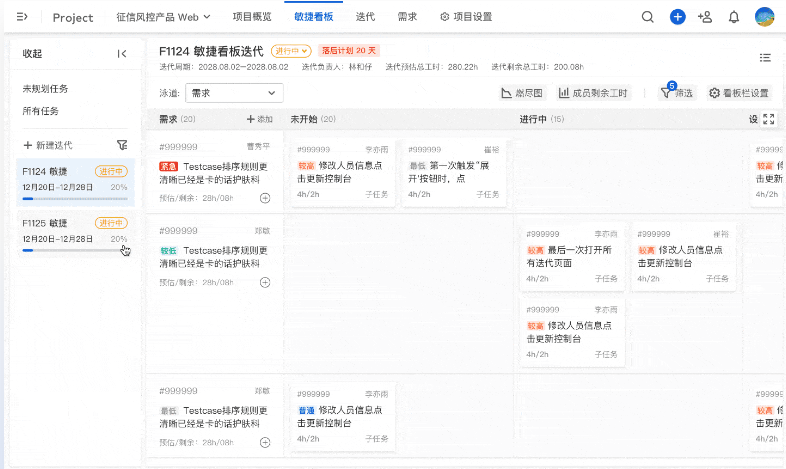
Task: Open 所有任务 list
Action: point(40,111)
